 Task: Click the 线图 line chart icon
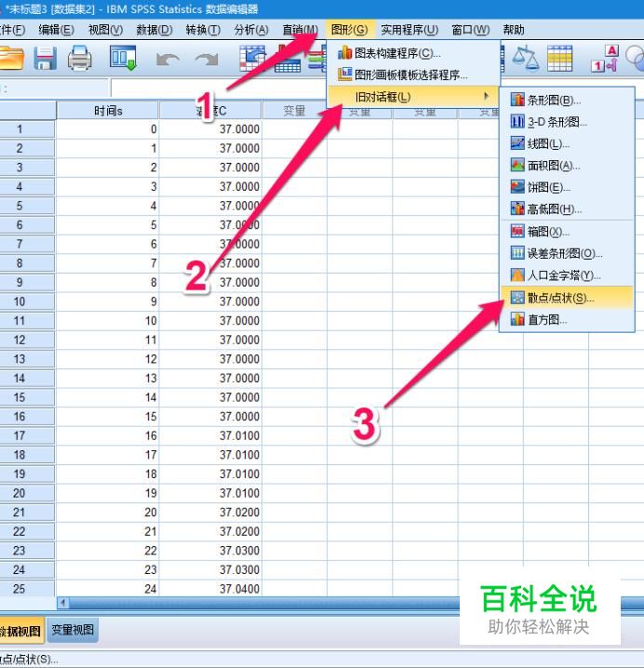pos(517,143)
